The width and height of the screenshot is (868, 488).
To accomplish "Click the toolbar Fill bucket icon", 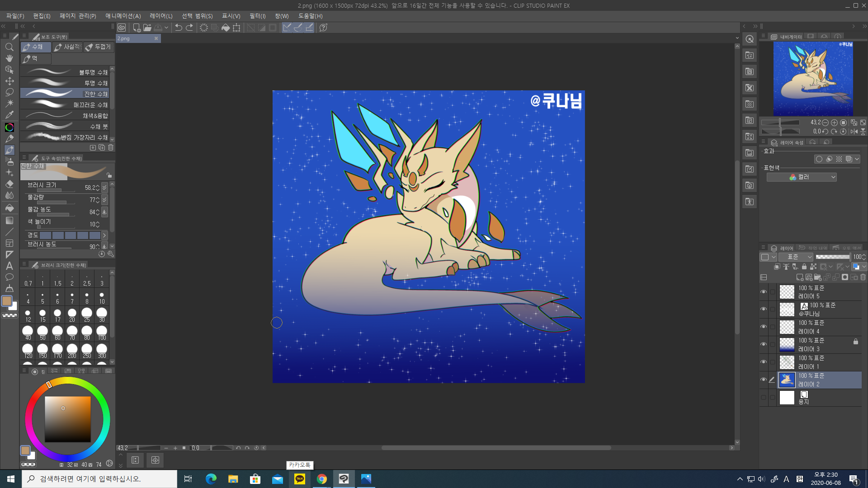I will pos(226,28).
